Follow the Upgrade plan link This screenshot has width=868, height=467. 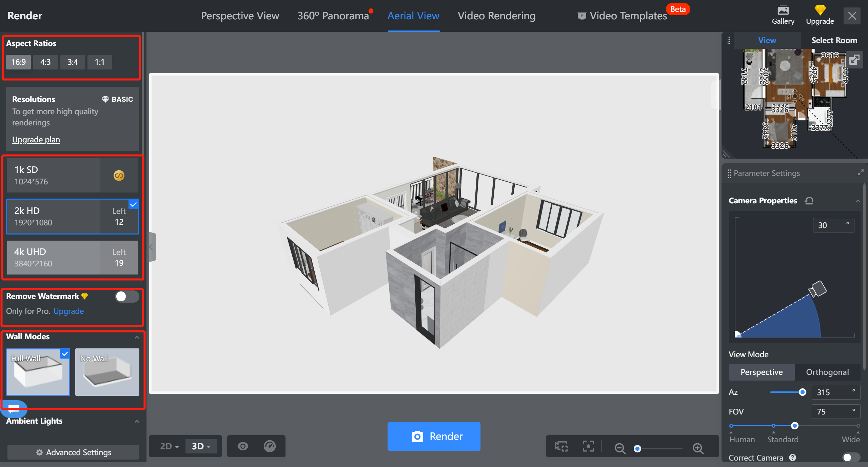[36, 140]
